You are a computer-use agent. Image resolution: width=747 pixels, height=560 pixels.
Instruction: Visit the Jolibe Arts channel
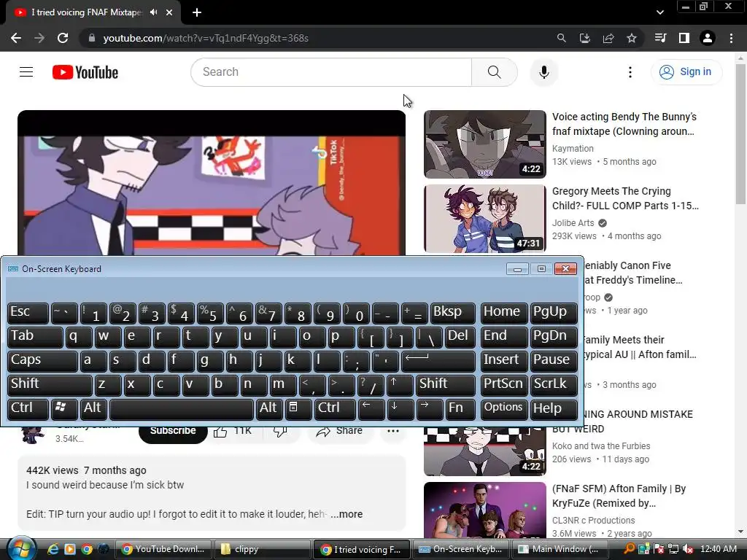(x=573, y=223)
